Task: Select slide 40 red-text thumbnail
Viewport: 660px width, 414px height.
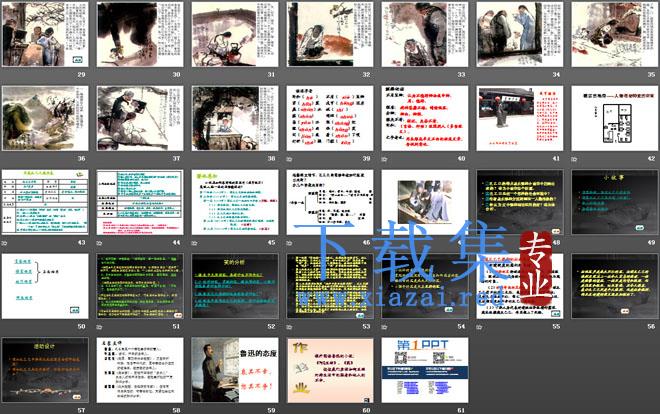Action: click(x=425, y=118)
